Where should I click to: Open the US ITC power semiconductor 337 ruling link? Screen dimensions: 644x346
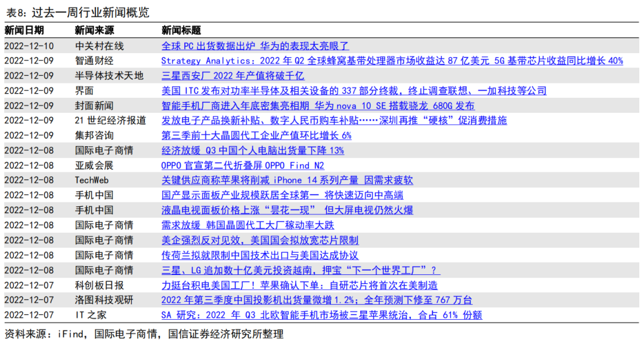[354, 91]
